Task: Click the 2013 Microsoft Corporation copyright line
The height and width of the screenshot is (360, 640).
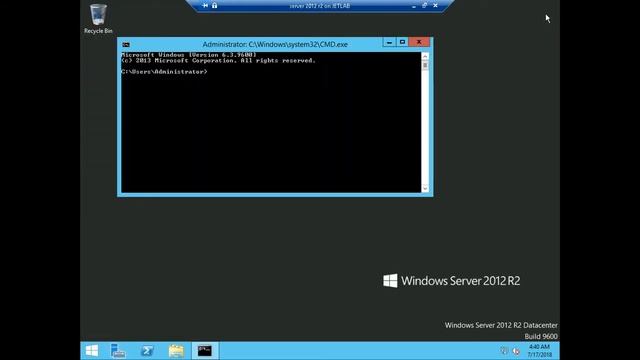Action: (x=218, y=60)
